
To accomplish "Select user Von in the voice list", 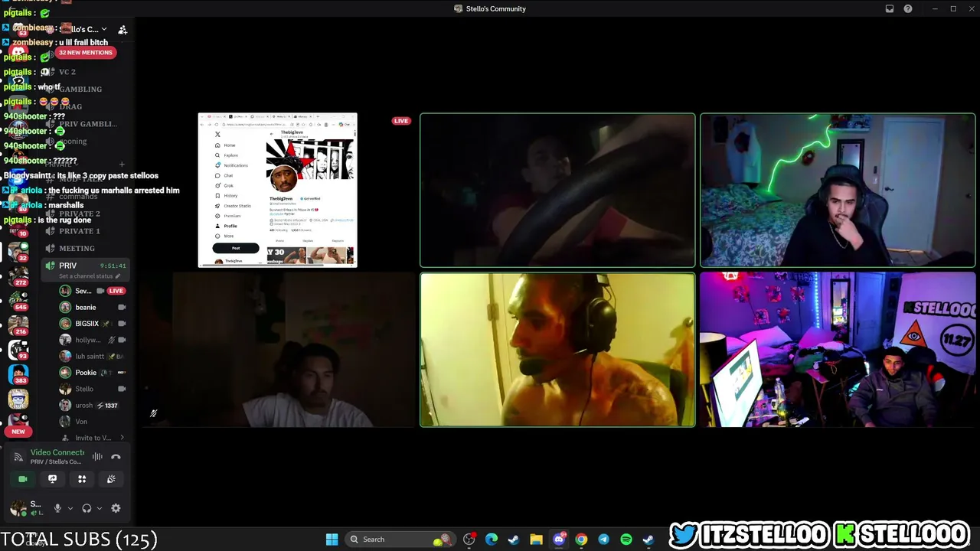I will (x=93, y=422).
